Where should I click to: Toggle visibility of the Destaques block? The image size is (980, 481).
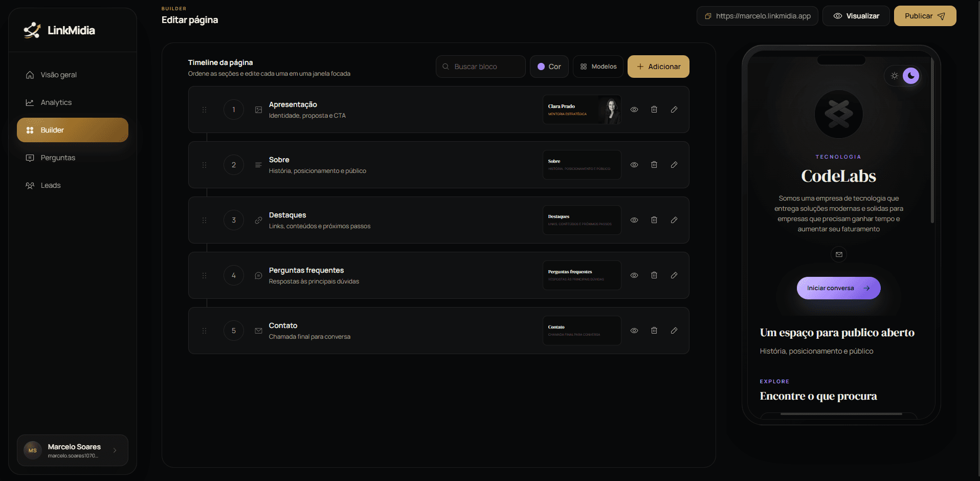tap(634, 220)
